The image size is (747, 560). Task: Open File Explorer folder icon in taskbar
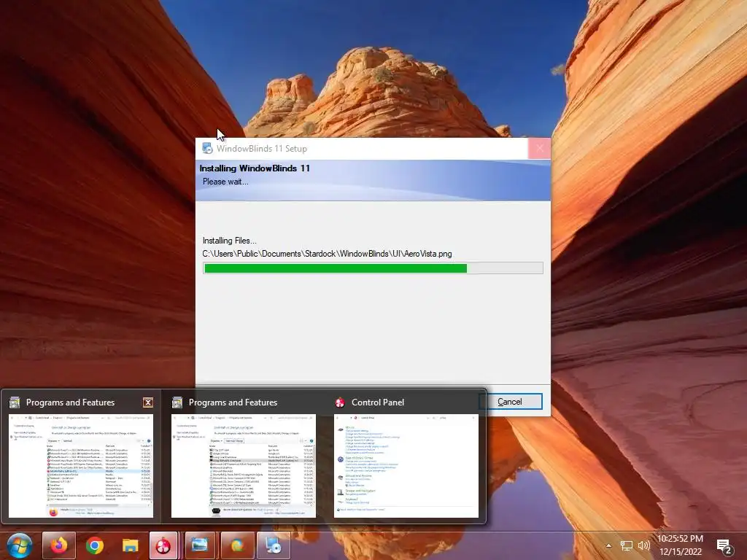130,545
